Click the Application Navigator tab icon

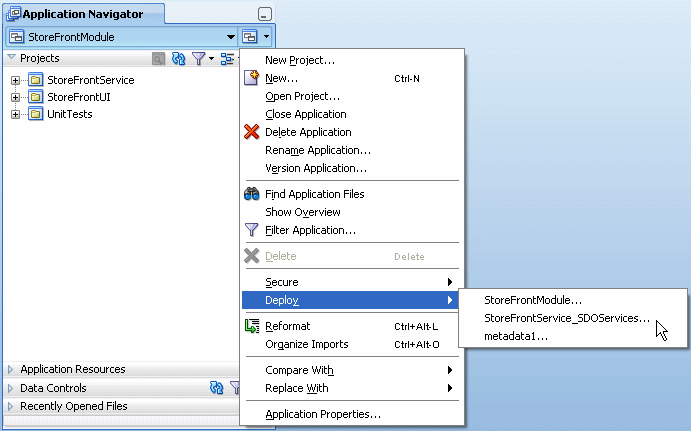coord(13,14)
